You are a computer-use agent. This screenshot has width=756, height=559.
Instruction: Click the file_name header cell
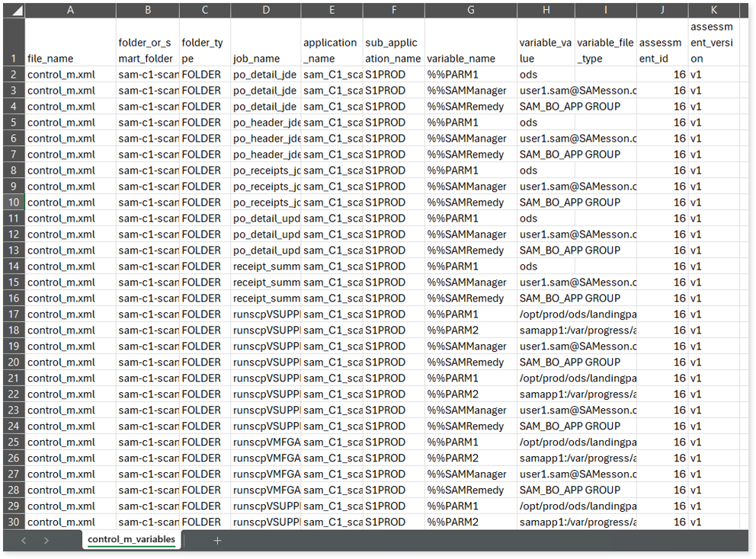tap(70, 42)
